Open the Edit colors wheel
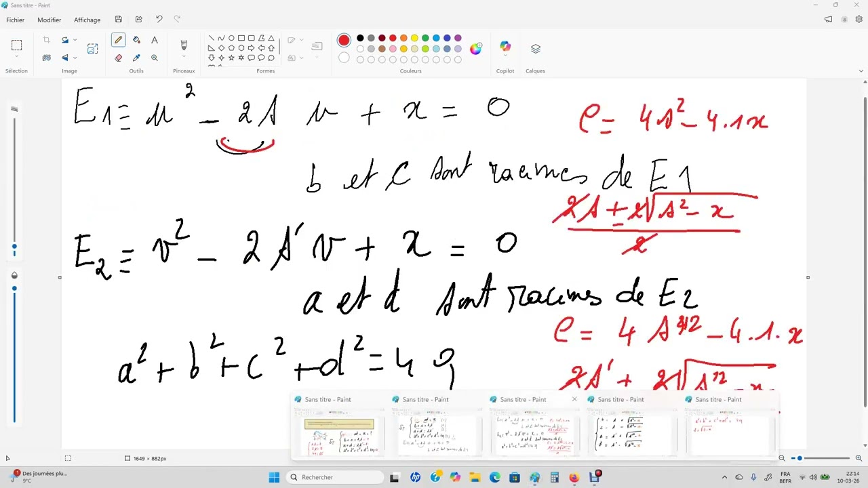 pos(475,49)
